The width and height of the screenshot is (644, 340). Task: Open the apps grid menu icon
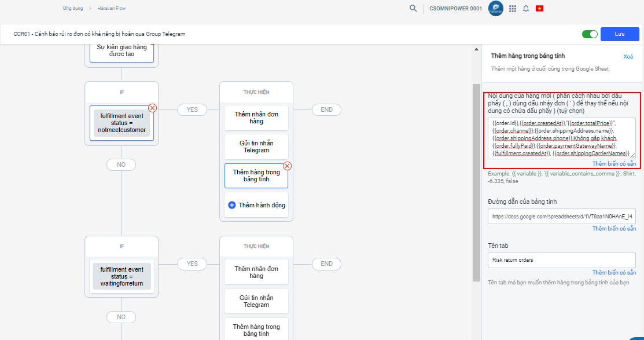coord(512,9)
